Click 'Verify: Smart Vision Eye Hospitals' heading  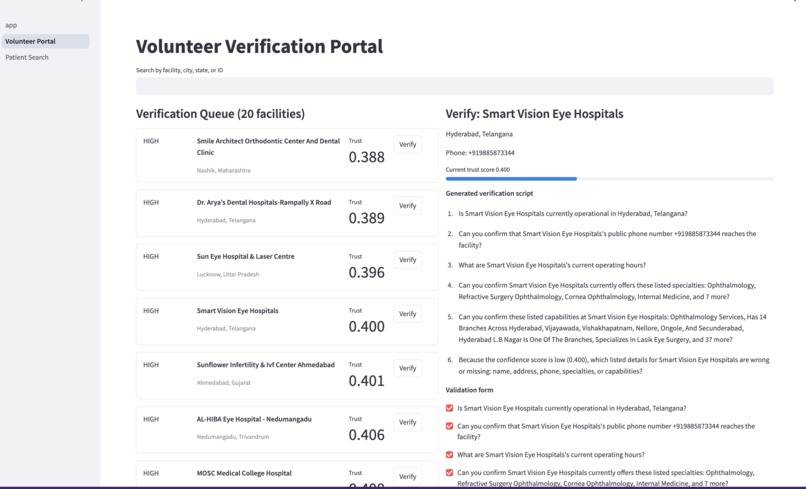point(534,114)
